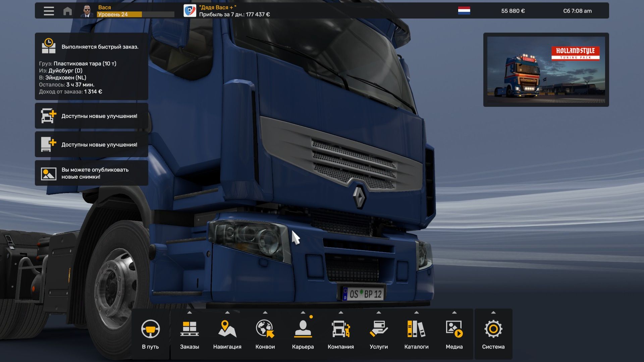The height and width of the screenshot is (362, 644).
Task: Click the Карьера notification dot
Action: tap(311, 317)
